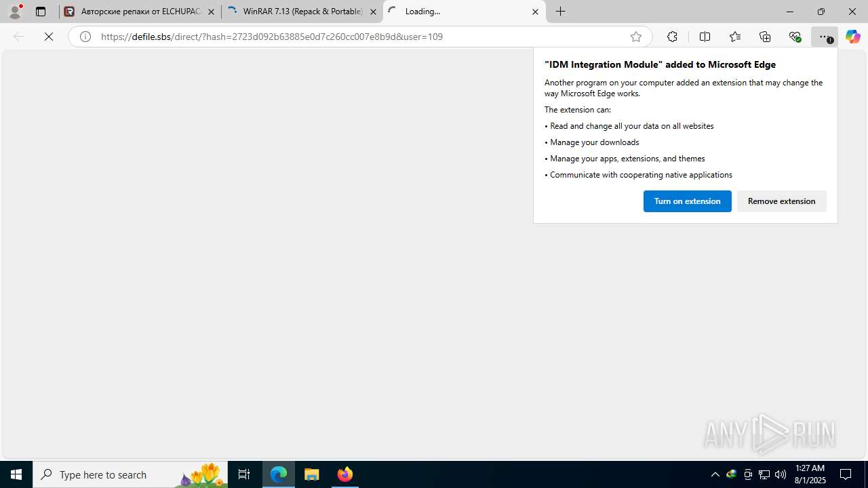This screenshot has width=868, height=488.
Task: Open Firefox from the taskbar
Action: (345, 474)
